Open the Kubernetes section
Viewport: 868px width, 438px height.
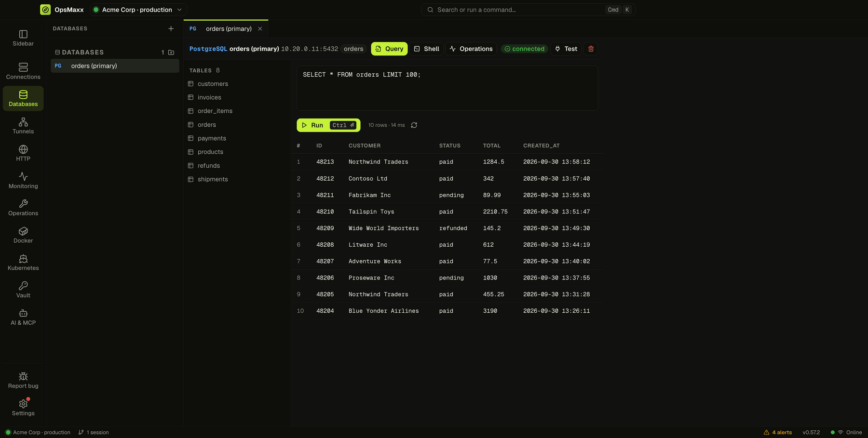23,262
